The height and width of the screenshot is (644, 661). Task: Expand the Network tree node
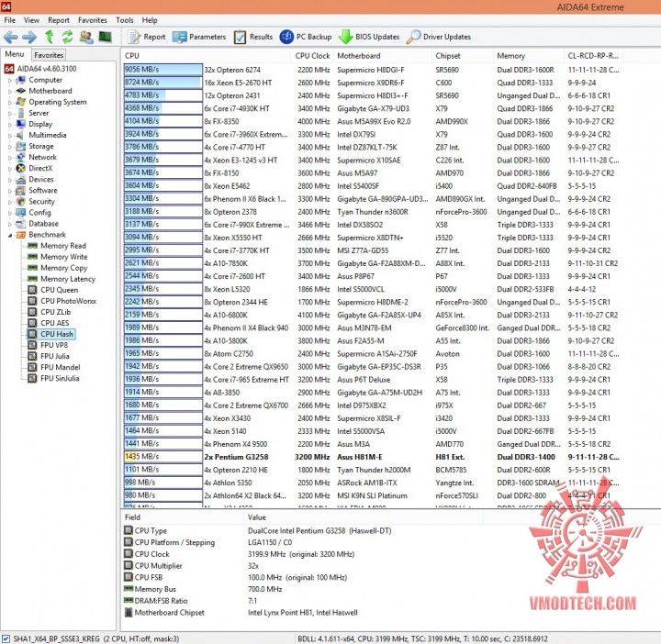coord(10,158)
